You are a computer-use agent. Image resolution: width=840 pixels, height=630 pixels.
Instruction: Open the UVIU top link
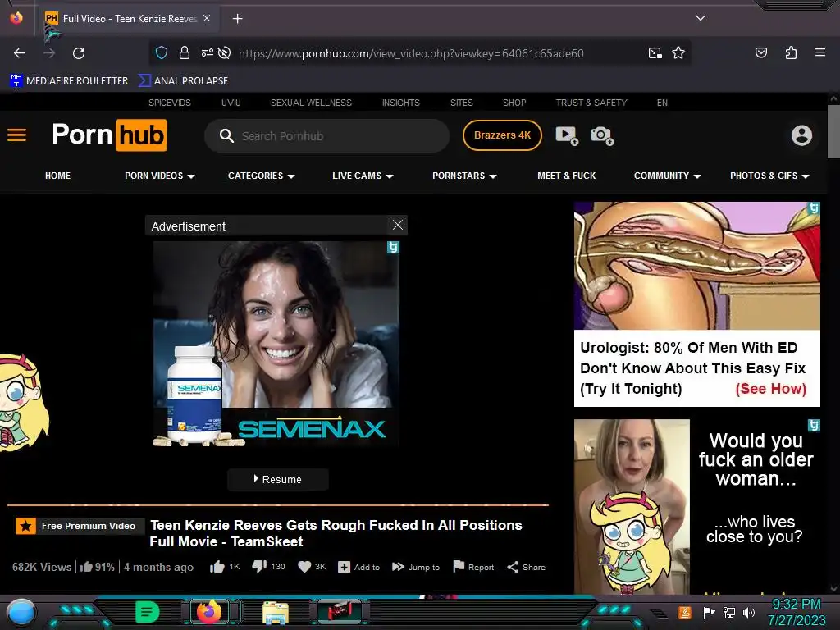(231, 103)
